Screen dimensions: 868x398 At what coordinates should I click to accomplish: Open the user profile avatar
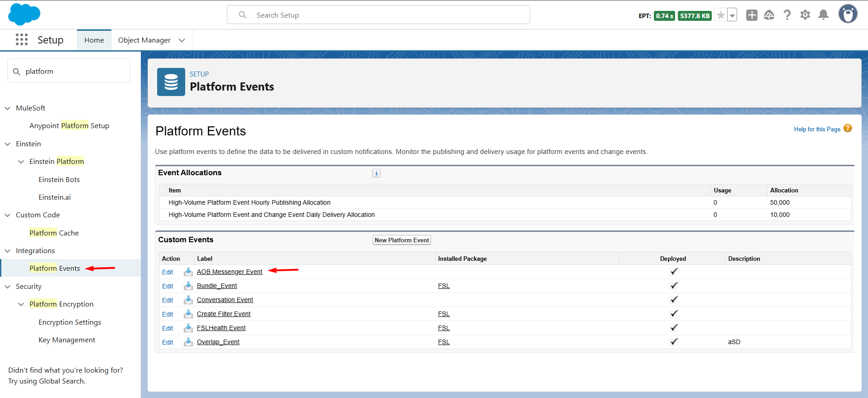pos(848,14)
